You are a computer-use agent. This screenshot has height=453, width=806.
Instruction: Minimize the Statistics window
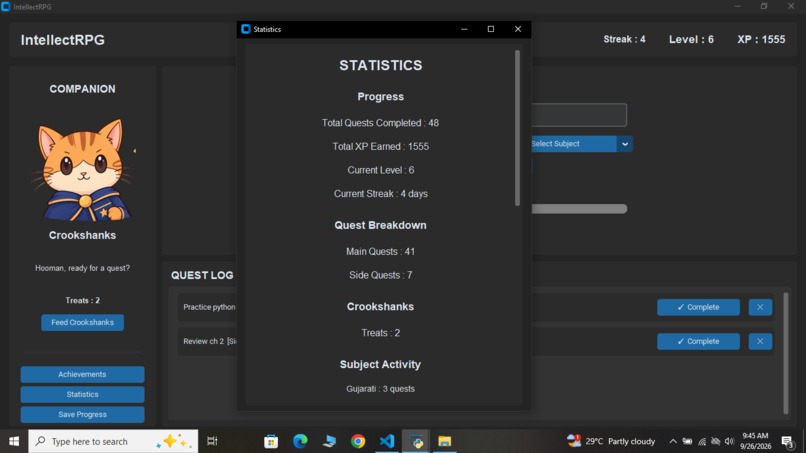pyautogui.click(x=464, y=29)
